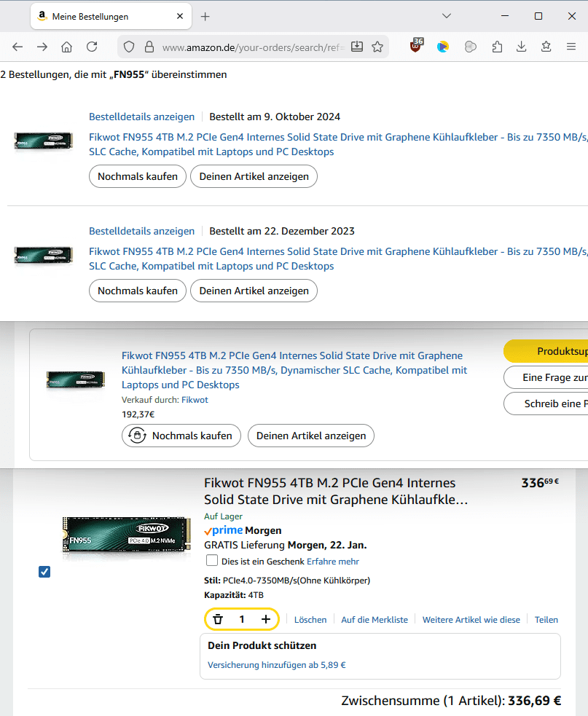This screenshot has height=716, width=588.
Task: Click Nochmals kaufen for December 2023 order
Action: pyautogui.click(x=138, y=291)
